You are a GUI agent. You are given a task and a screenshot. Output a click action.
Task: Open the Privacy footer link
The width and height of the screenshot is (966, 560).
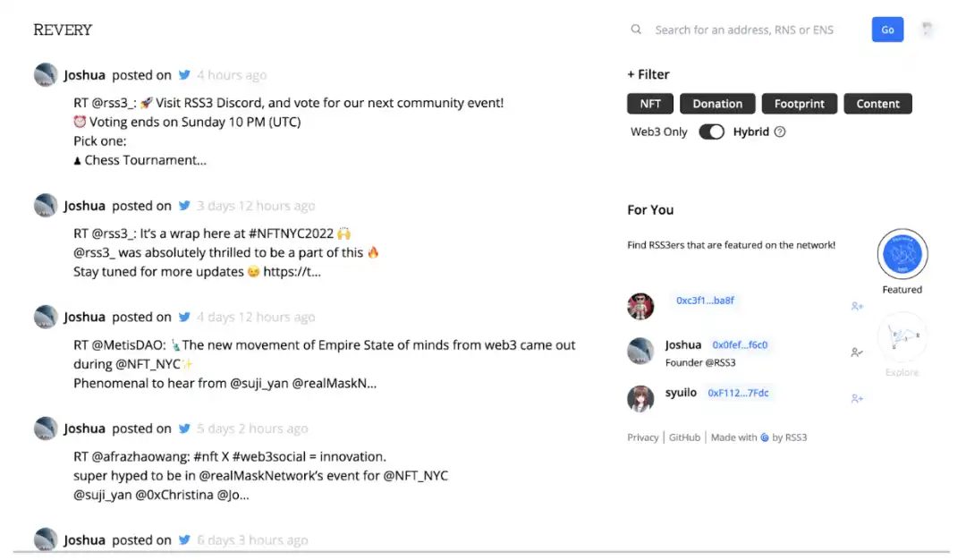[x=642, y=437]
